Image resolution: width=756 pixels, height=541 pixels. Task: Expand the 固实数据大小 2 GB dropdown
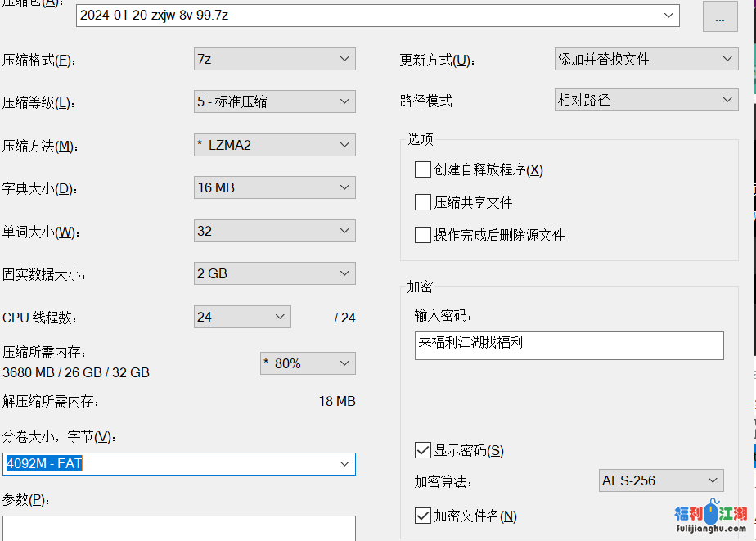click(274, 273)
